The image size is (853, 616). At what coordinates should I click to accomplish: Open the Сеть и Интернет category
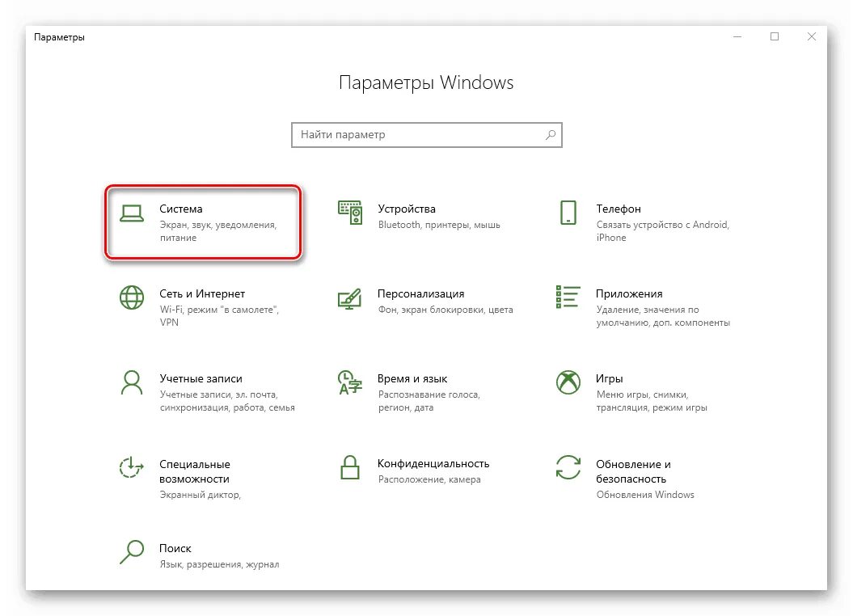pyautogui.click(x=203, y=293)
